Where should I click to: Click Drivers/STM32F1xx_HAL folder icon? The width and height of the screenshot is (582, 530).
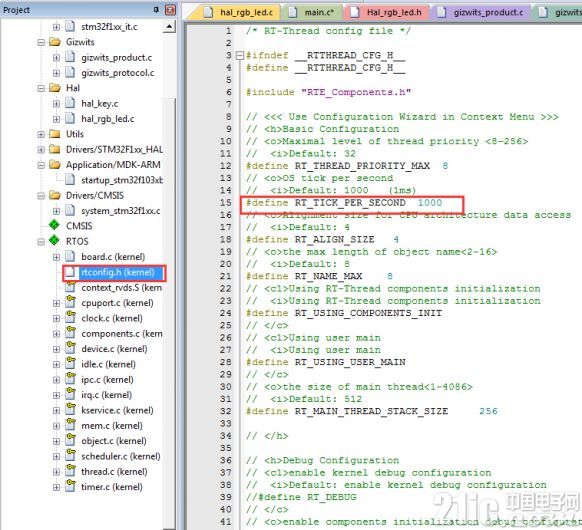click(55, 149)
